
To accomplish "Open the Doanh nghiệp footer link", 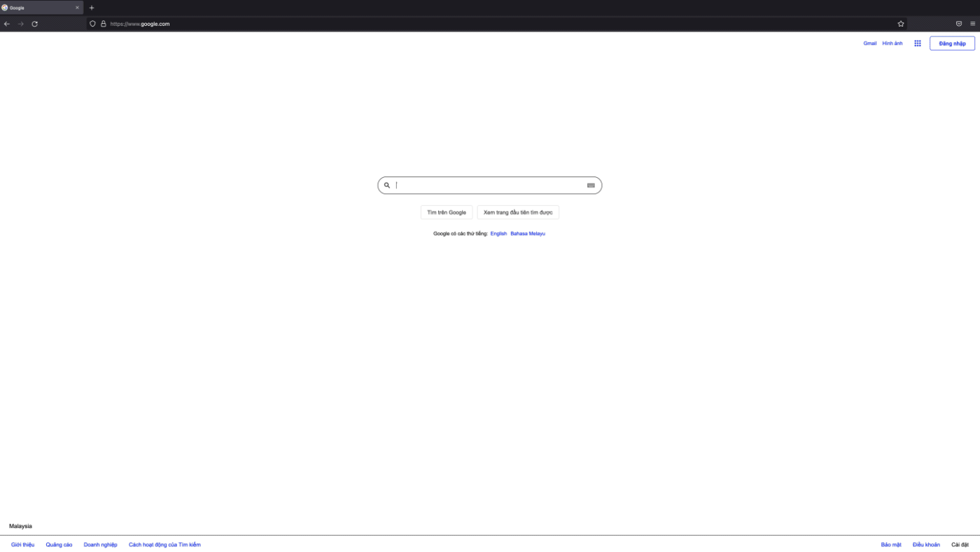I will [100, 544].
